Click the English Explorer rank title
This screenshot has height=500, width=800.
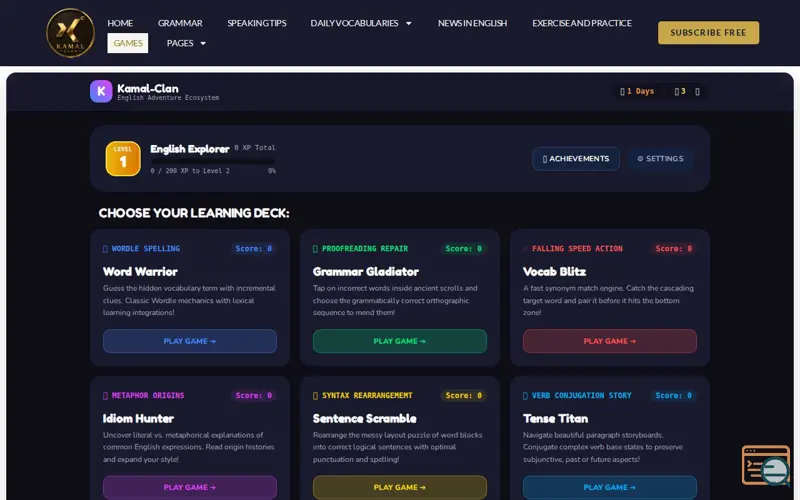point(190,149)
